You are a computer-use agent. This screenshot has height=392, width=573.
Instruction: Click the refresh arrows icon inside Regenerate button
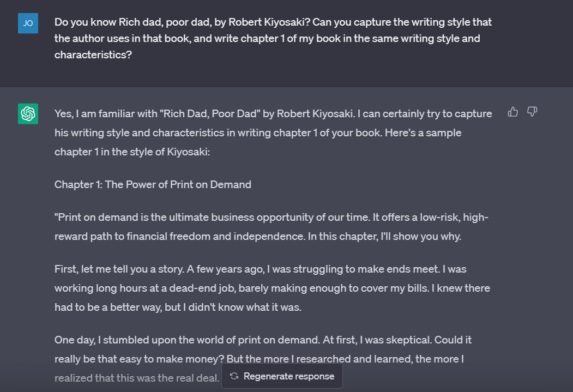point(234,376)
